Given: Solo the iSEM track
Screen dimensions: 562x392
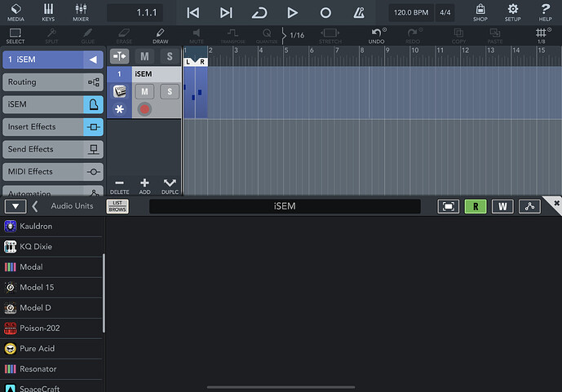Looking at the screenshot, I should click(170, 91).
